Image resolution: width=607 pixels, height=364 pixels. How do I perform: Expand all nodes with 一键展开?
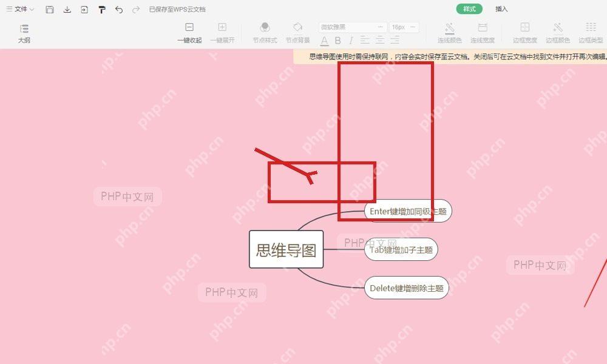(x=222, y=33)
